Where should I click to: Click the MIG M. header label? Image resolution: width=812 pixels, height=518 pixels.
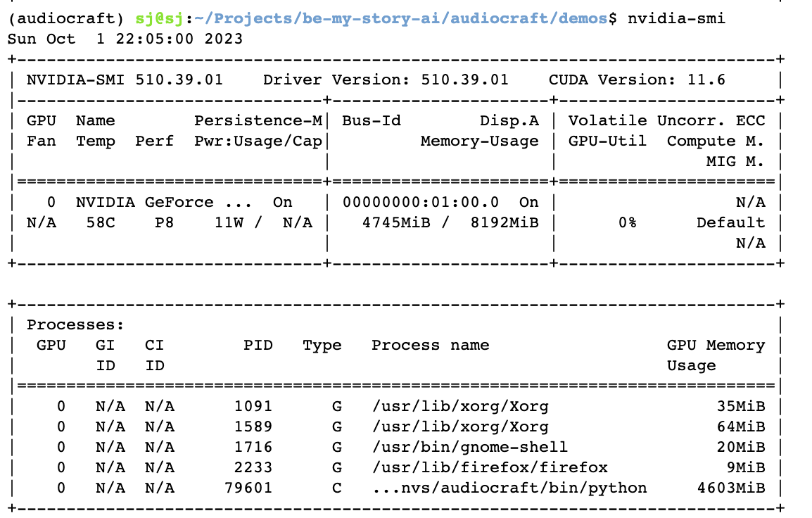pyautogui.click(x=735, y=162)
